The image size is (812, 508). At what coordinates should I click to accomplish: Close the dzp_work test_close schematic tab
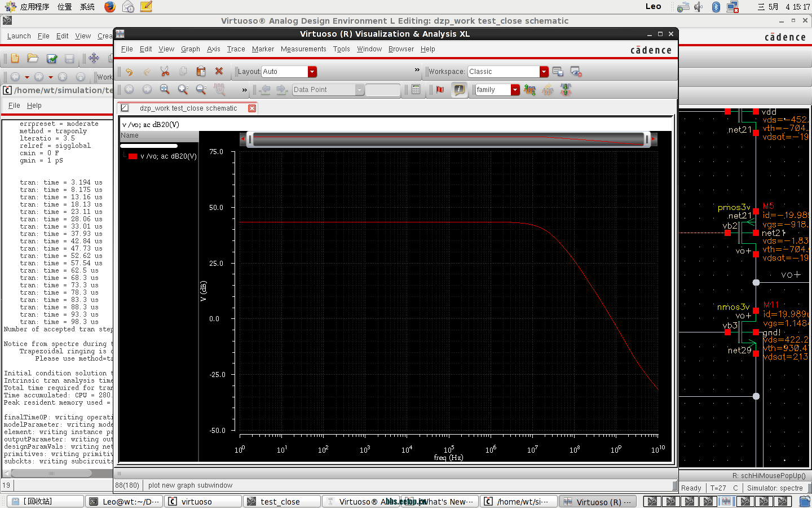(252, 108)
